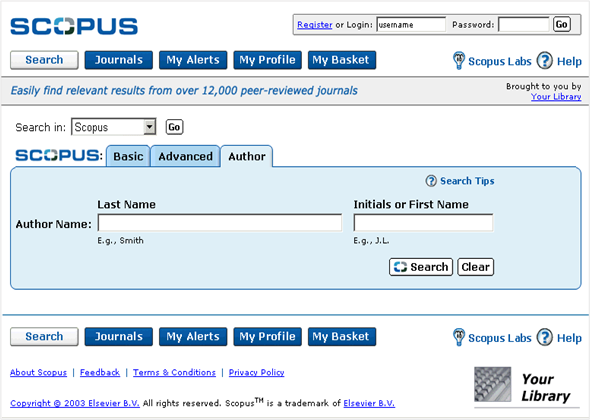Open the Search in Scopus dropdown

(x=114, y=127)
